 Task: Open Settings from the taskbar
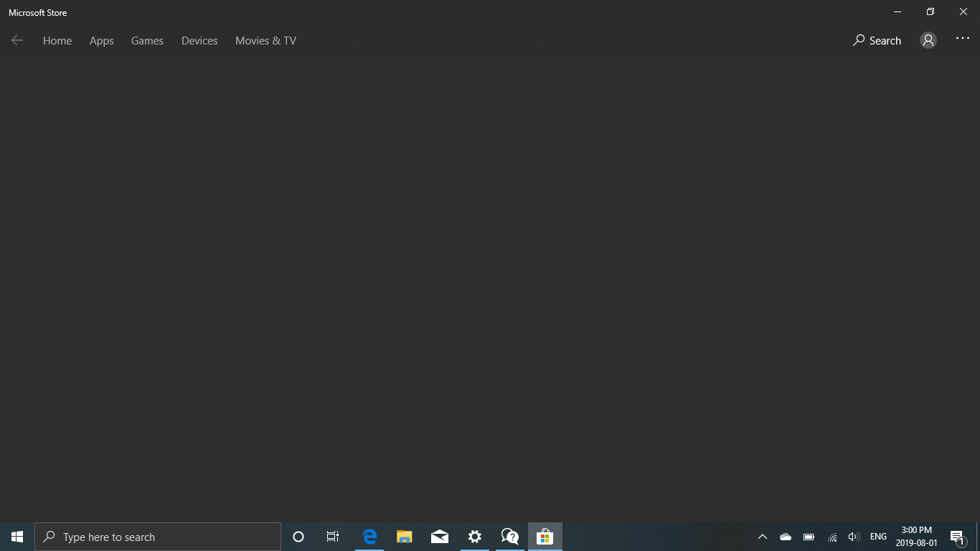(475, 537)
